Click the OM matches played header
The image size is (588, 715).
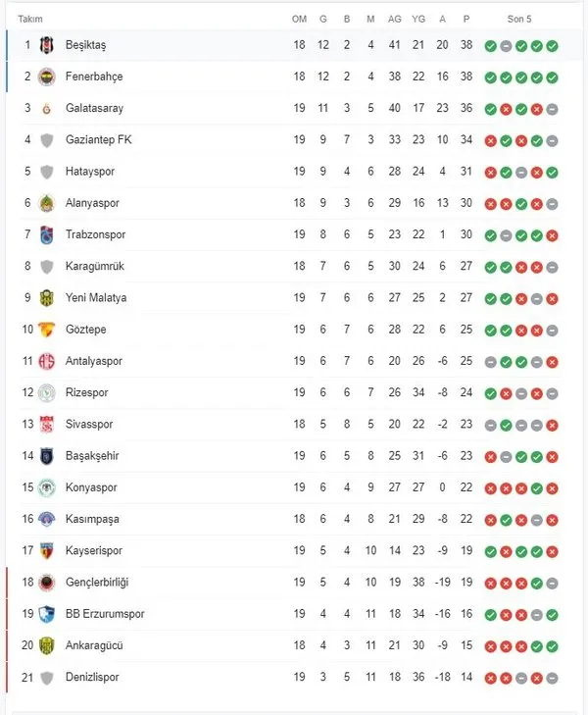(x=299, y=20)
